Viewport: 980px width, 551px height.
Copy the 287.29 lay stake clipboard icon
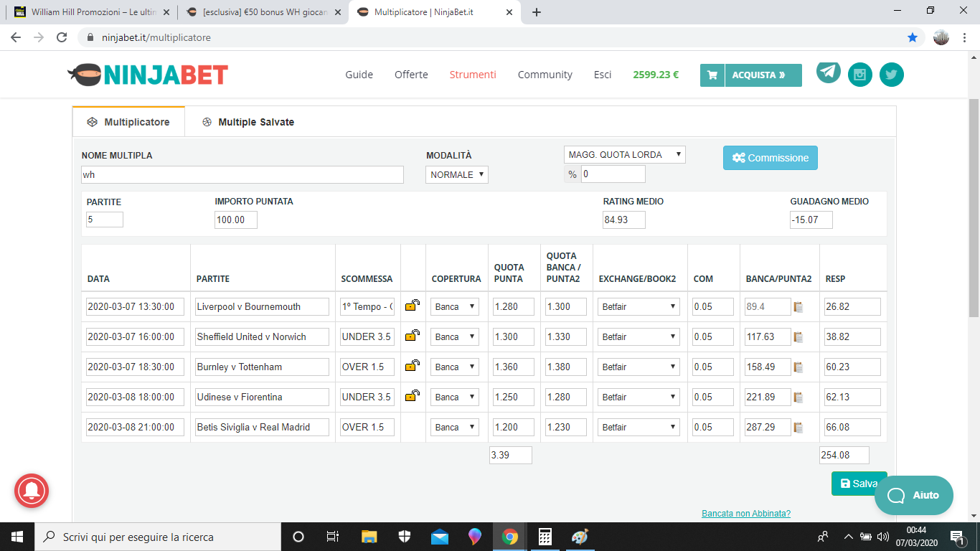point(798,428)
